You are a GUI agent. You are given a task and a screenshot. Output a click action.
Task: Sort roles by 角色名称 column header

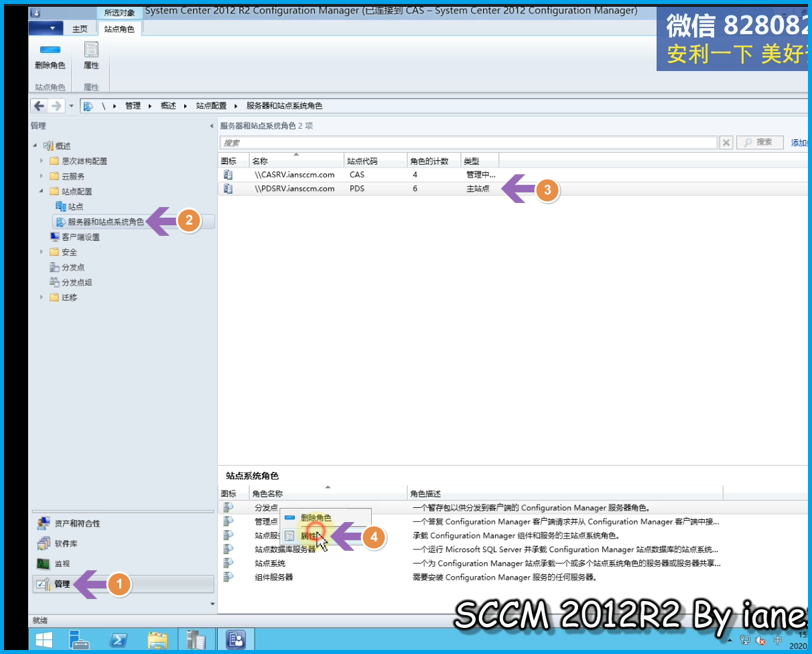pyautogui.click(x=328, y=494)
